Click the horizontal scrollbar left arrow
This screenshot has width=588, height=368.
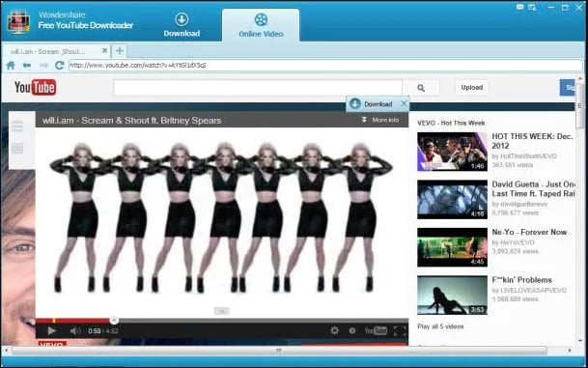6,351
